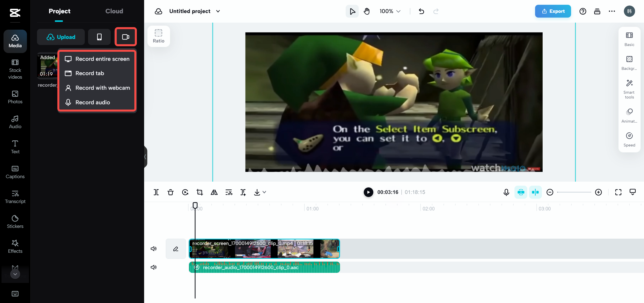This screenshot has width=644, height=303.
Task: Click the Export button
Action: click(x=553, y=11)
